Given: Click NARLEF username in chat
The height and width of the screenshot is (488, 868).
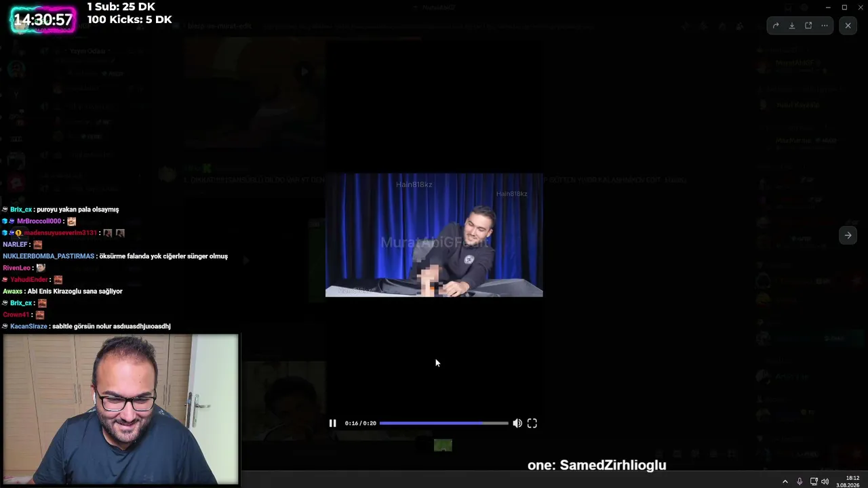Looking at the screenshot, I should pos(15,245).
